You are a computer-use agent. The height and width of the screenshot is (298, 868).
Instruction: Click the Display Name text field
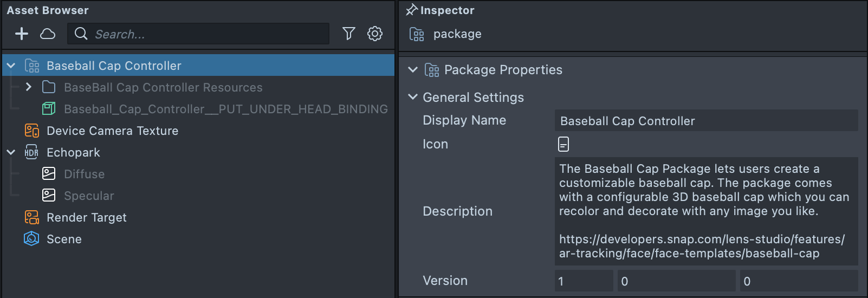[705, 121]
